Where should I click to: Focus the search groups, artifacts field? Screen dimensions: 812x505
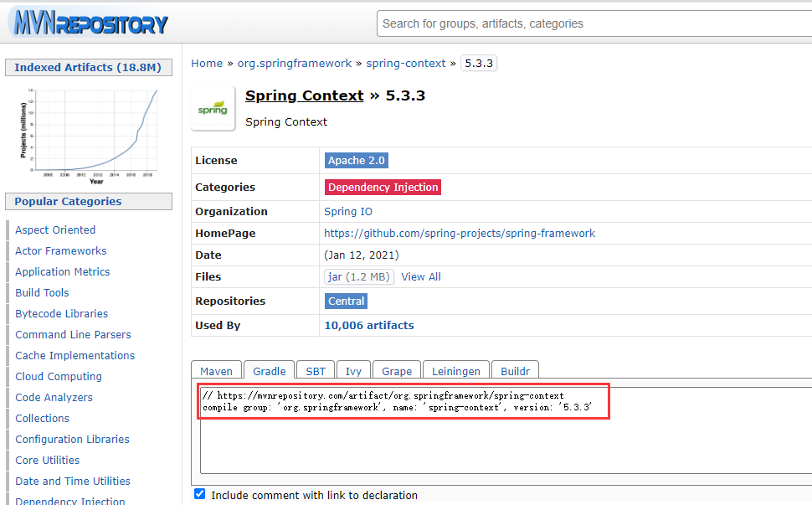[x=594, y=23]
